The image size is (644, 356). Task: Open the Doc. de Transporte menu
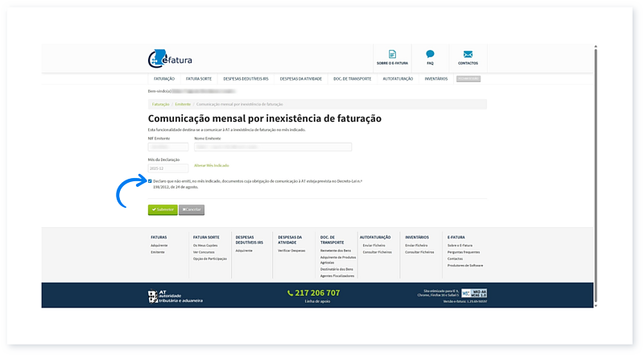coord(352,79)
